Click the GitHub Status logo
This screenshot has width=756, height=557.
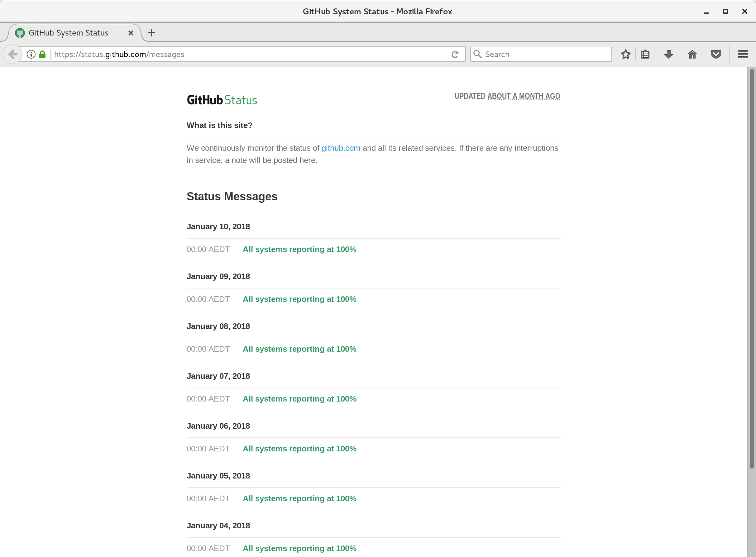(x=222, y=100)
